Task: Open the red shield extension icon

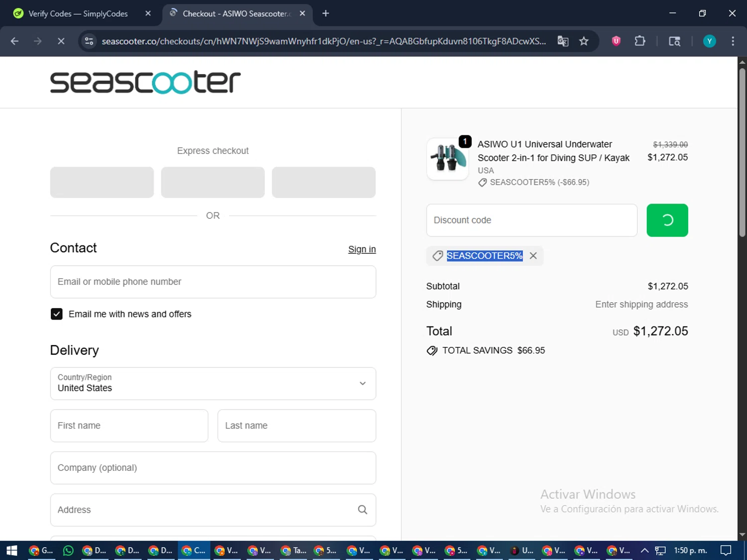Action: point(616,41)
